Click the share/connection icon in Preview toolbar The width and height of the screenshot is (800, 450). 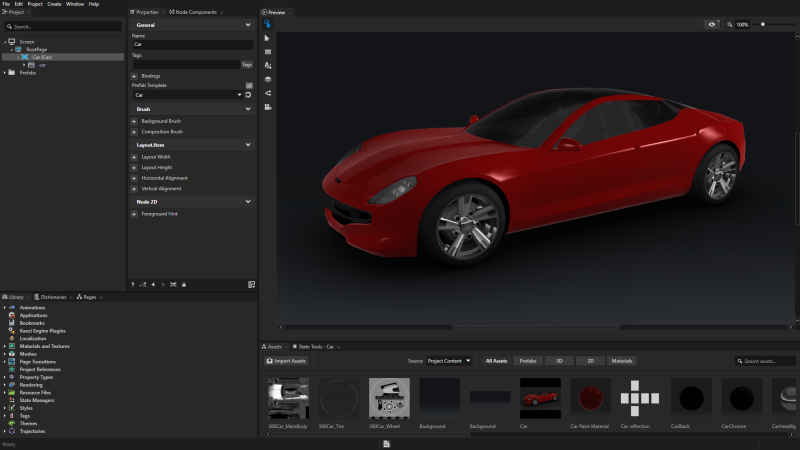tap(268, 93)
